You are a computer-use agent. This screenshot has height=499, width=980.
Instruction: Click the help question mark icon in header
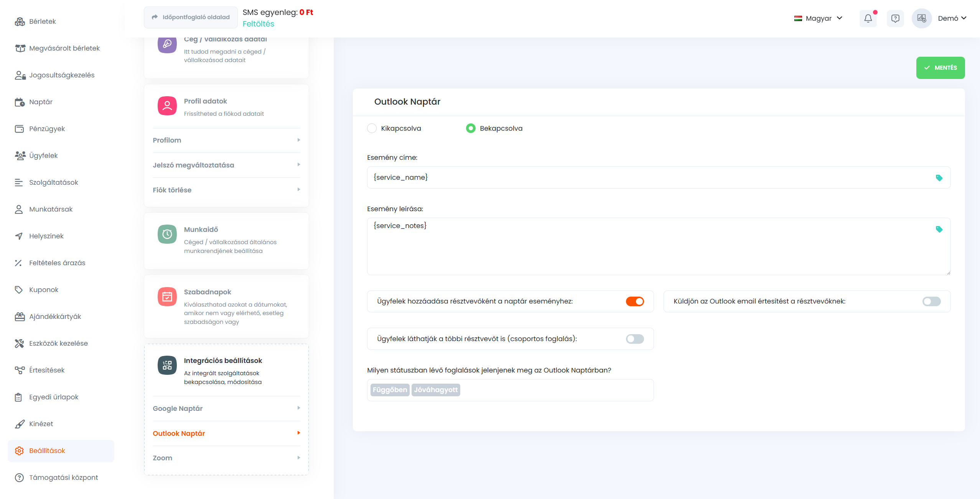[x=895, y=18]
